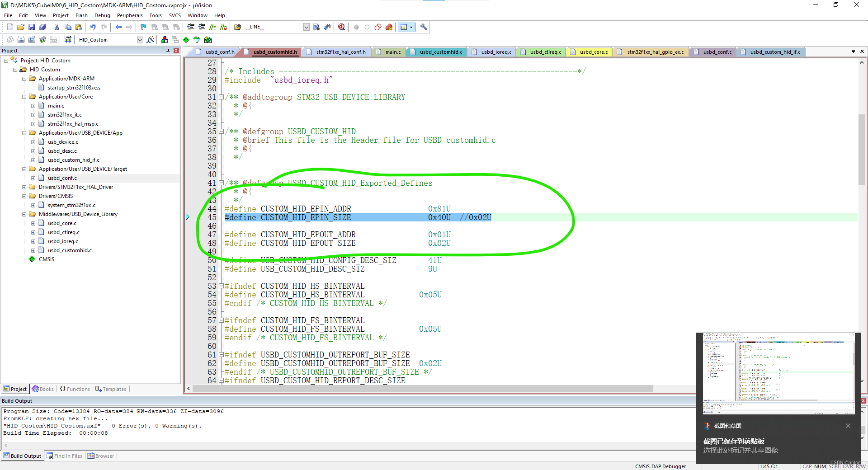This screenshot has height=470, width=868.
Task: Open the Peripherals menu
Action: (130, 15)
